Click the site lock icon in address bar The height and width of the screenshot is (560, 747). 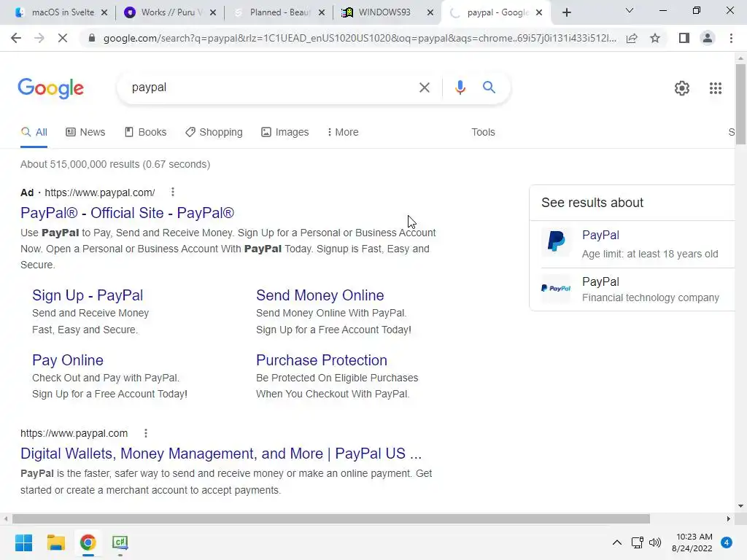[x=92, y=38]
